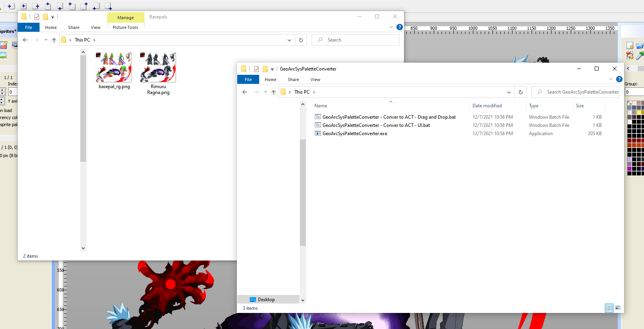Click New folder icon in GeoArcSysPaletteConverter title bar
Screen dimensions: 644x329
tap(265, 69)
